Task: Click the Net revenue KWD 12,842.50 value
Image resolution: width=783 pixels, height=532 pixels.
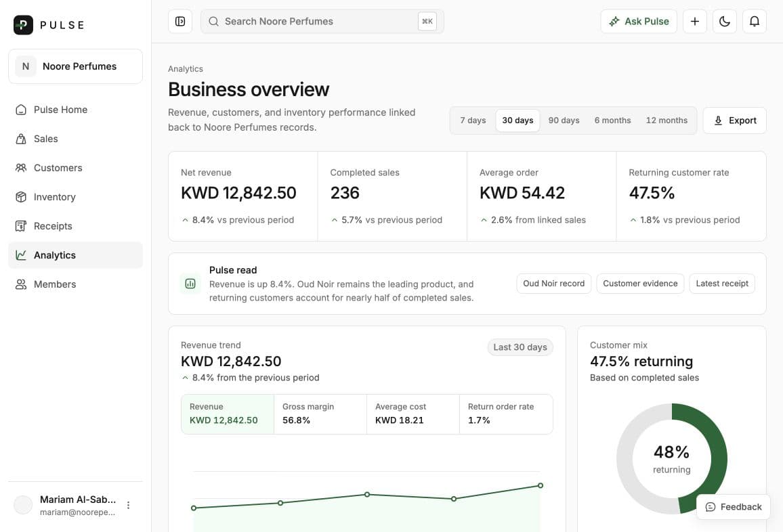Action: click(238, 193)
